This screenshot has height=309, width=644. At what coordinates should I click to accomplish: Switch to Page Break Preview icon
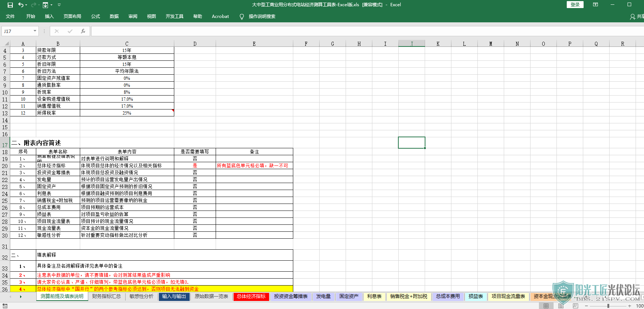(576, 306)
